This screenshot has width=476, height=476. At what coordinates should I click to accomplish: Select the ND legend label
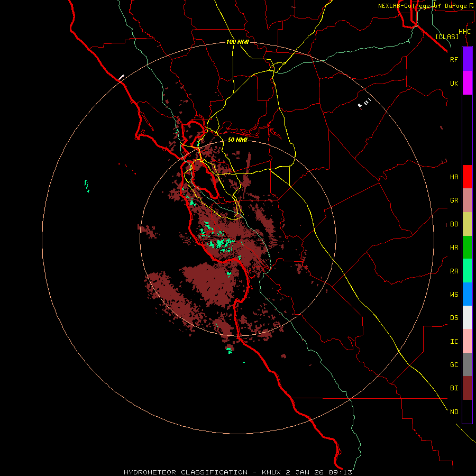pos(454,412)
